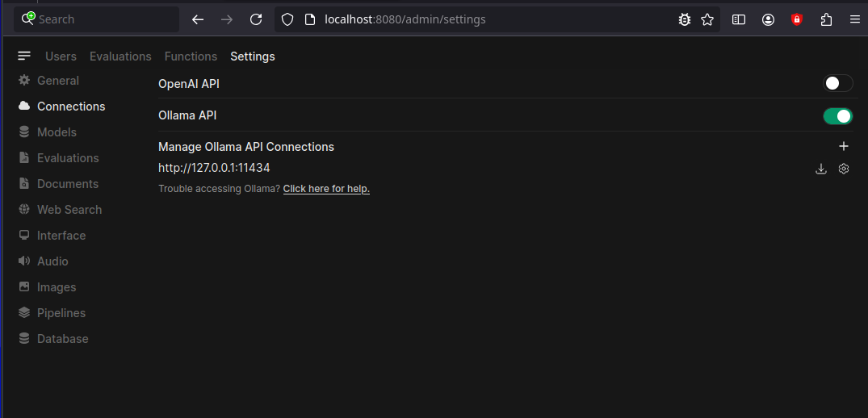Follow the 'Click here for help.' link

(326, 189)
